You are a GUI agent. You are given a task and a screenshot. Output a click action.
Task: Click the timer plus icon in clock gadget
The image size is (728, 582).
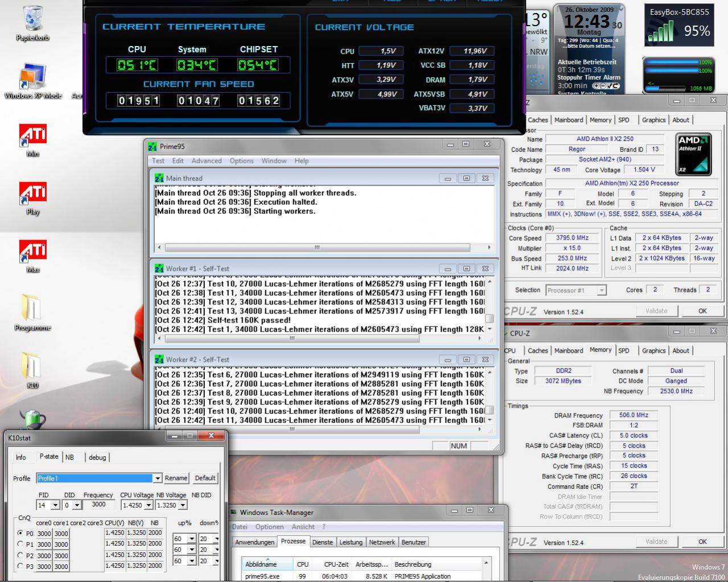click(x=596, y=86)
